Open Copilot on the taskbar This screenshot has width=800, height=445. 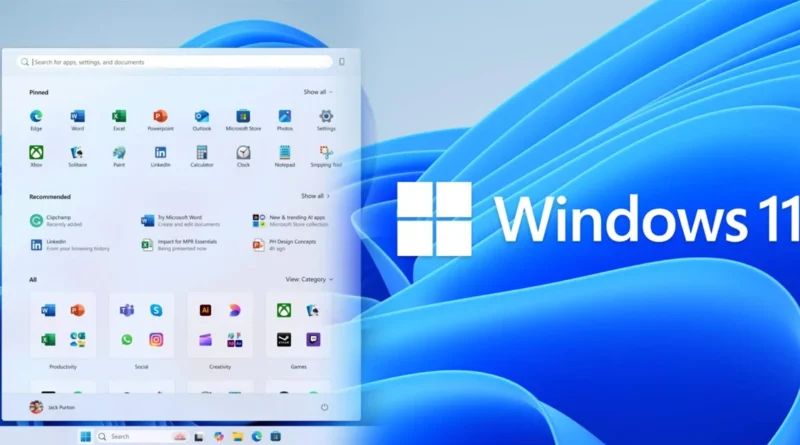[x=218, y=436]
